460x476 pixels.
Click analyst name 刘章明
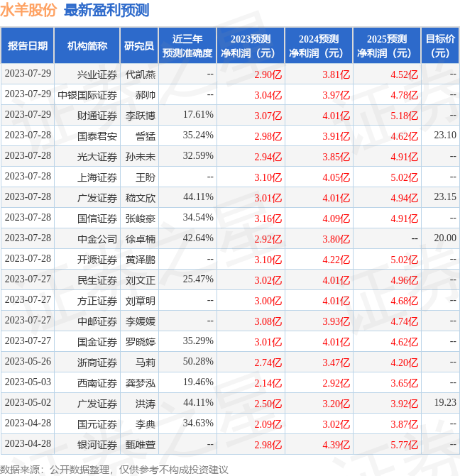(141, 301)
